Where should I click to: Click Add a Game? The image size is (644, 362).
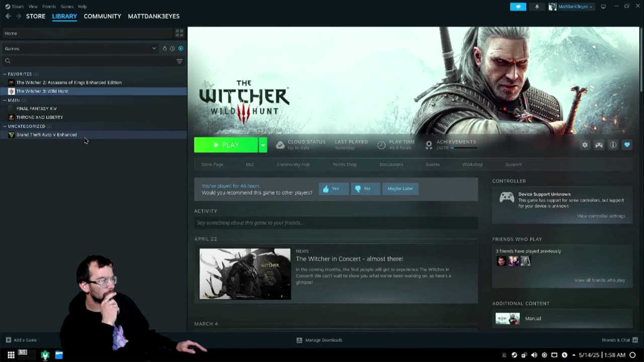[x=21, y=340]
